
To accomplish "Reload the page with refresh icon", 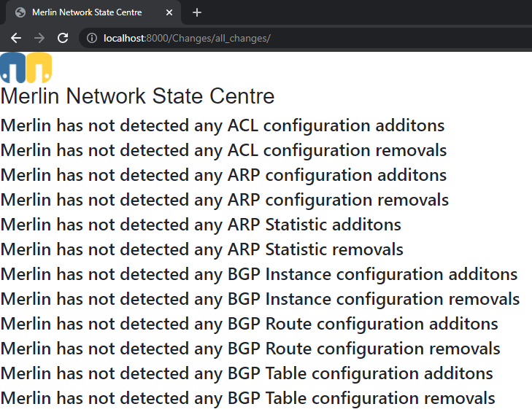I will [x=63, y=38].
